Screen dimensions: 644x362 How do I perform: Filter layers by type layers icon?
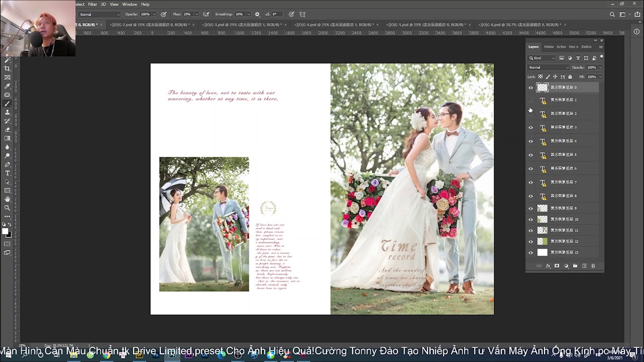pos(578,58)
